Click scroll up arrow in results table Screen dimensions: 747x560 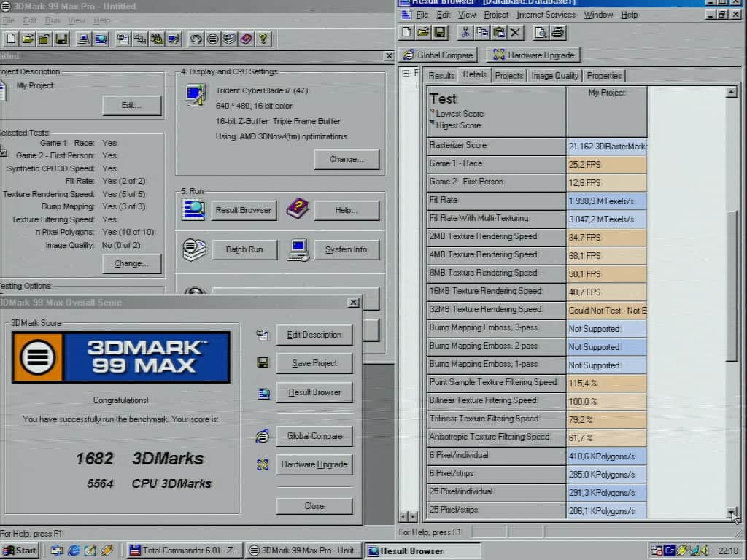[x=731, y=92]
